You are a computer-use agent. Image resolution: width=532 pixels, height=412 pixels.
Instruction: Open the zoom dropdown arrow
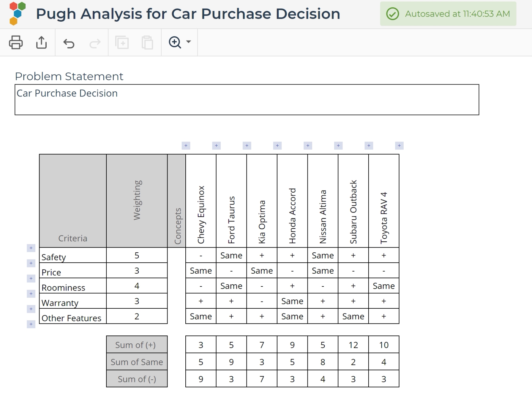(188, 42)
